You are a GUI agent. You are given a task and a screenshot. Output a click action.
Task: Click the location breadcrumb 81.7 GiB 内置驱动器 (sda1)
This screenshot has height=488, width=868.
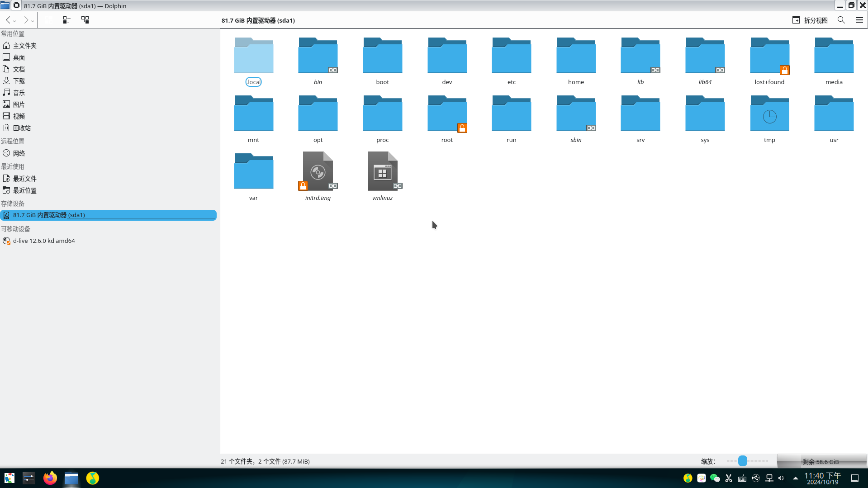click(x=258, y=20)
